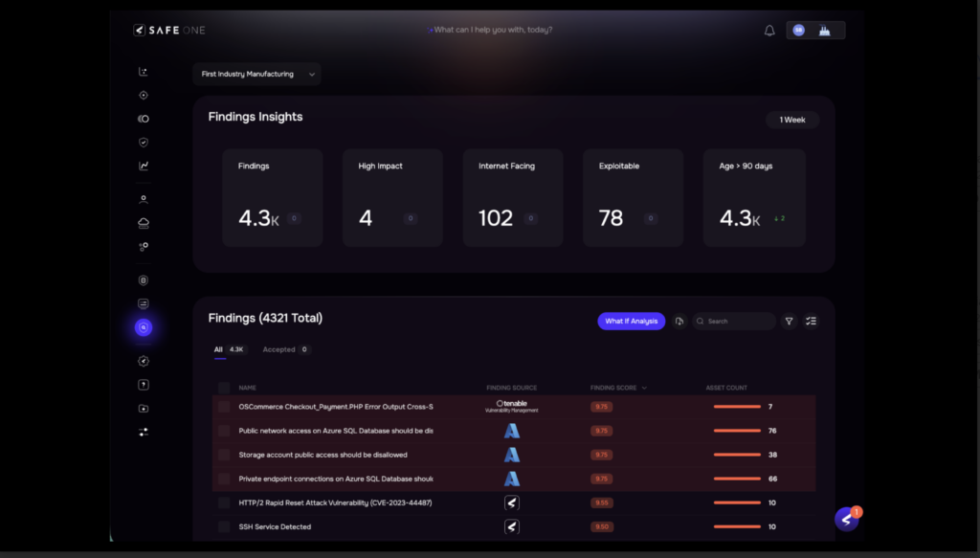This screenshot has width=980, height=558.
Task: Click the What If Analysis button
Action: [x=631, y=322]
